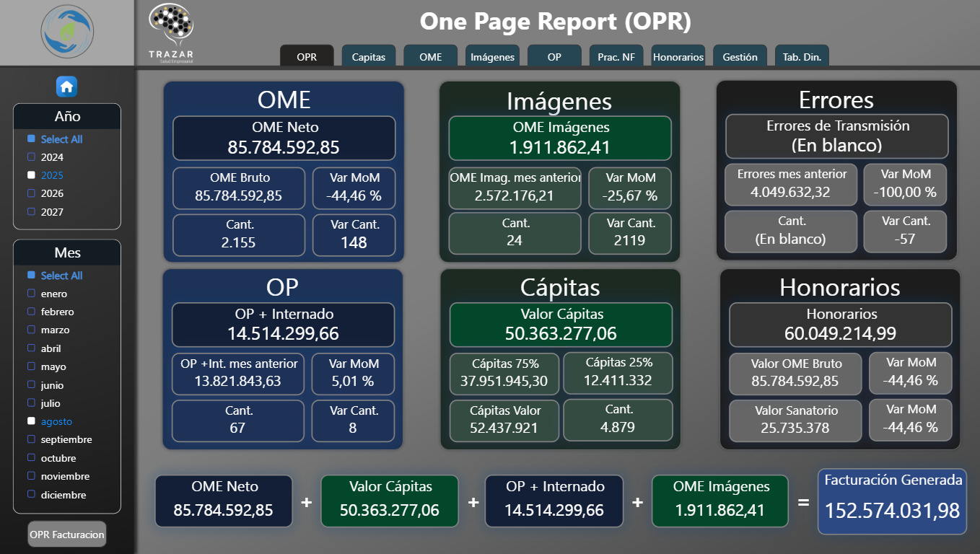
Task: Select the Errores de Transmisión card
Action: coord(836,136)
